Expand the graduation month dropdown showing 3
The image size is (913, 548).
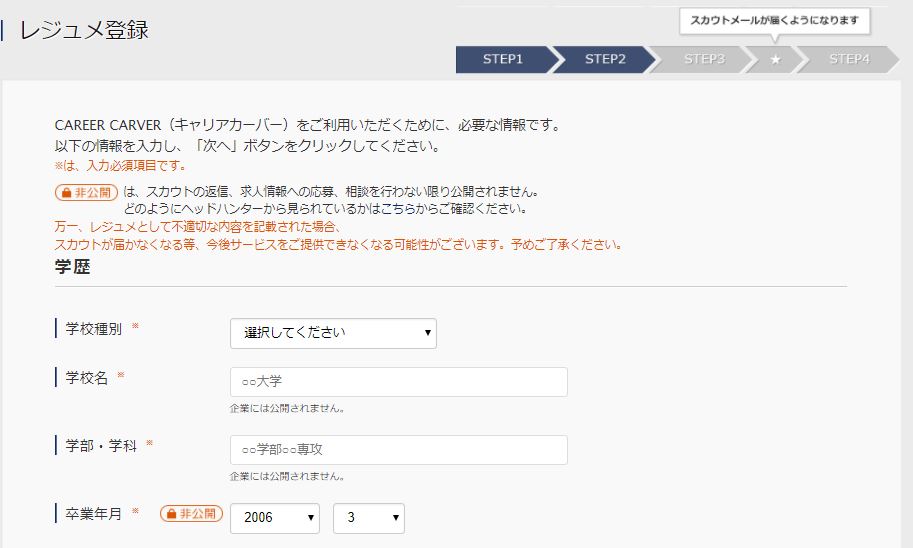point(369,518)
